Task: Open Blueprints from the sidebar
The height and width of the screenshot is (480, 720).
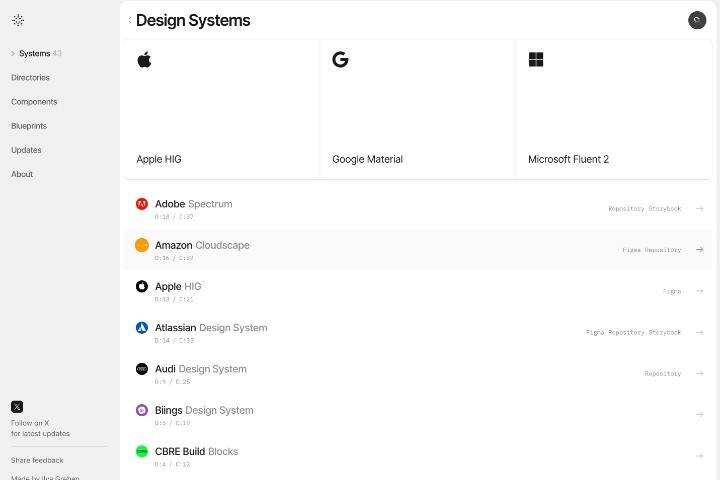Action: (29, 126)
